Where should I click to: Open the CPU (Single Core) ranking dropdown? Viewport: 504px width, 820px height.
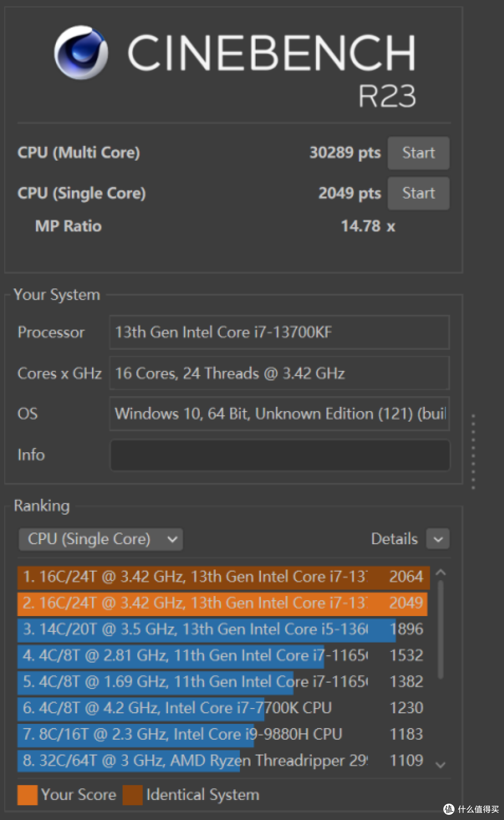[101, 539]
